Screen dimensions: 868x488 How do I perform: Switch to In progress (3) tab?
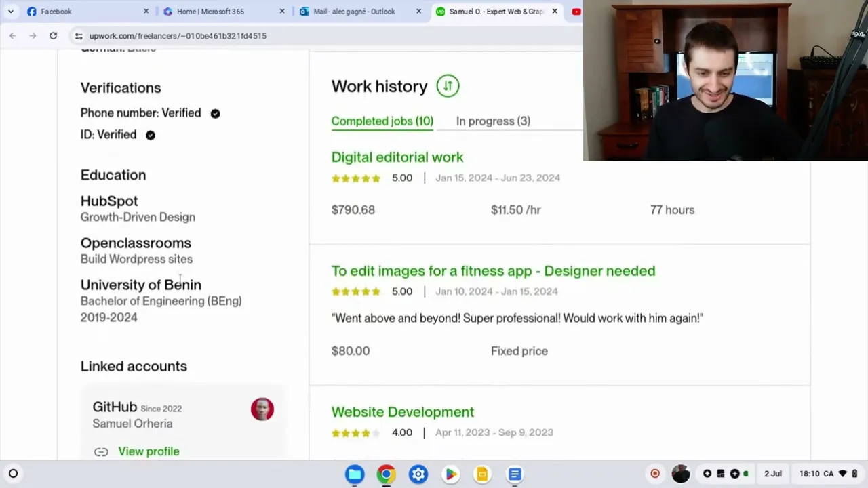(493, 121)
